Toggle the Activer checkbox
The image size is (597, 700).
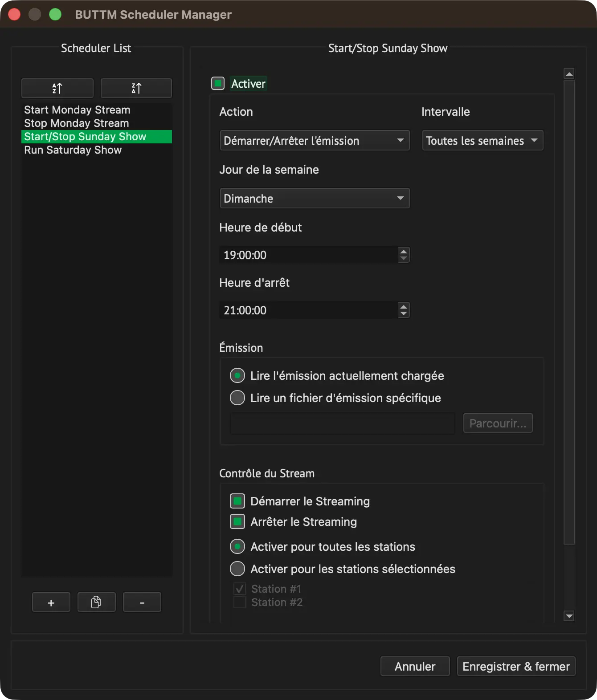218,83
